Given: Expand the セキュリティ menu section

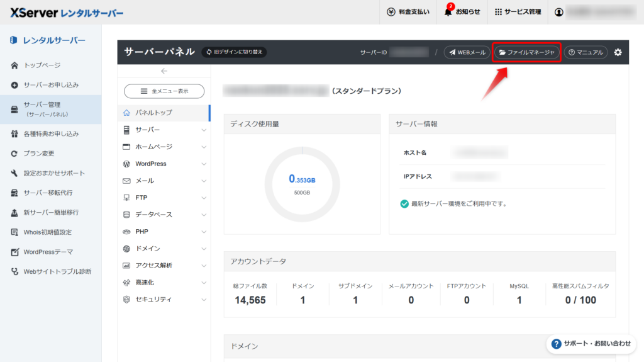Looking at the screenshot, I should [x=204, y=300].
